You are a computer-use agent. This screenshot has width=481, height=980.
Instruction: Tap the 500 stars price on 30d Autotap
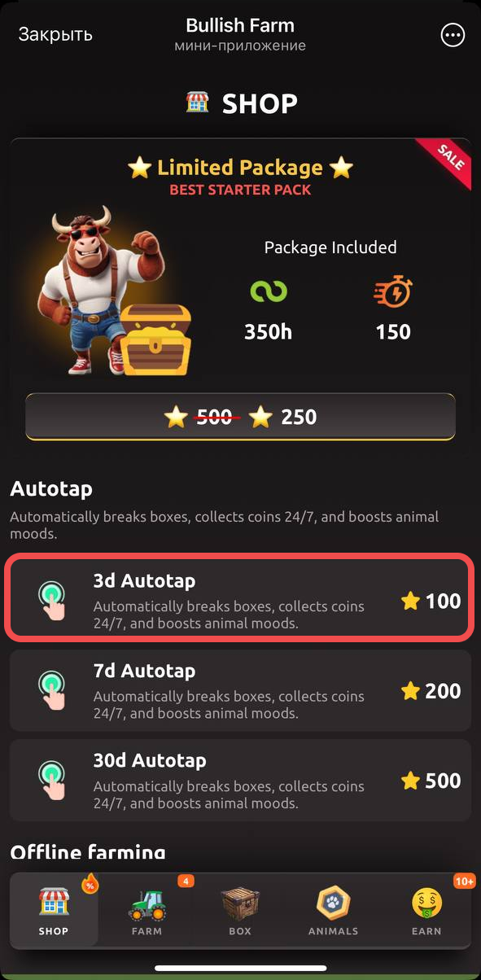(x=431, y=781)
